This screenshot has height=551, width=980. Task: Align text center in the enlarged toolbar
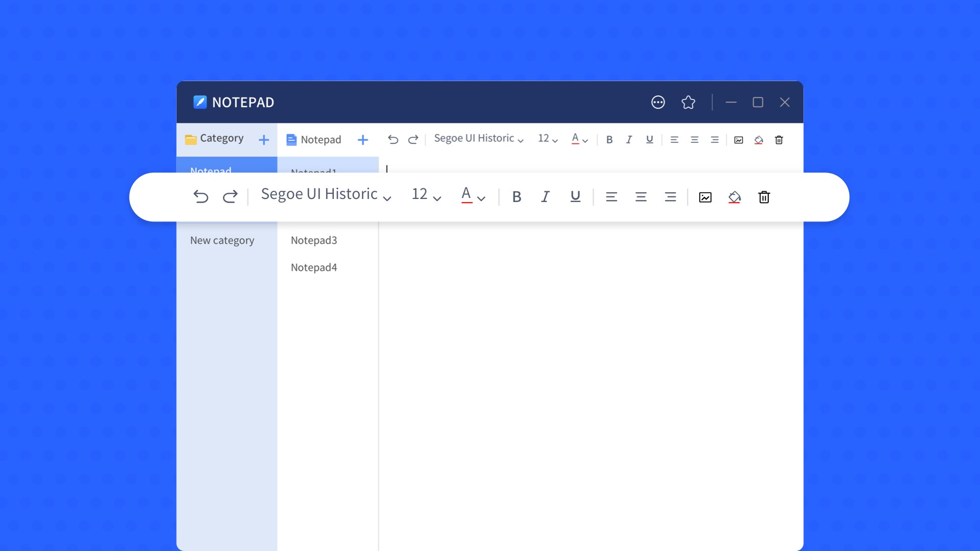point(641,197)
